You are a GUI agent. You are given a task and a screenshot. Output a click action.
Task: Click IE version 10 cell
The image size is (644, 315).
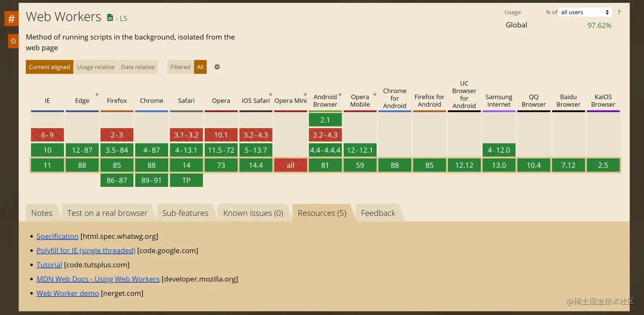tap(47, 150)
